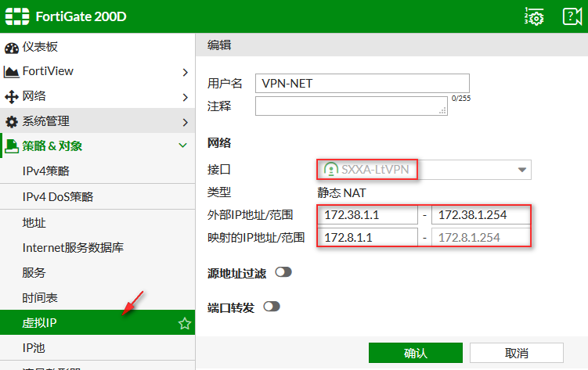The width and height of the screenshot is (588, 370).
Task: Click the external IP end field 172.38.1.254
Action: tap(481, 215)
